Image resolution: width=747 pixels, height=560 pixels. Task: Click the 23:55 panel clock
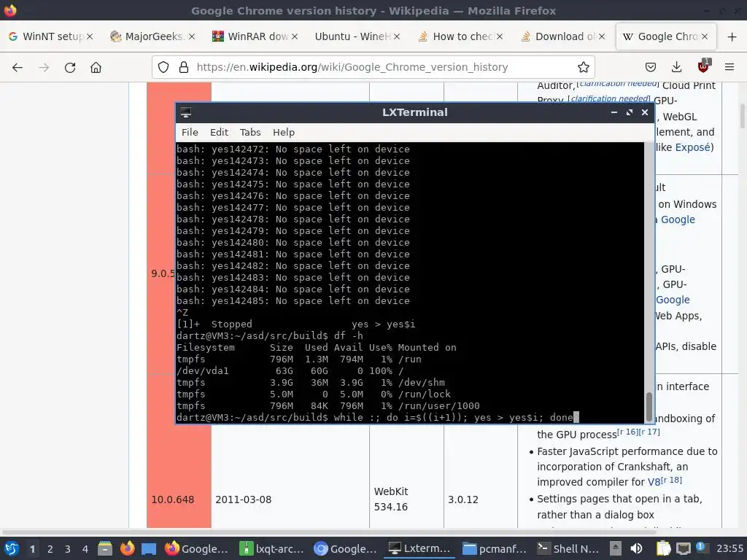coord(729,548)
